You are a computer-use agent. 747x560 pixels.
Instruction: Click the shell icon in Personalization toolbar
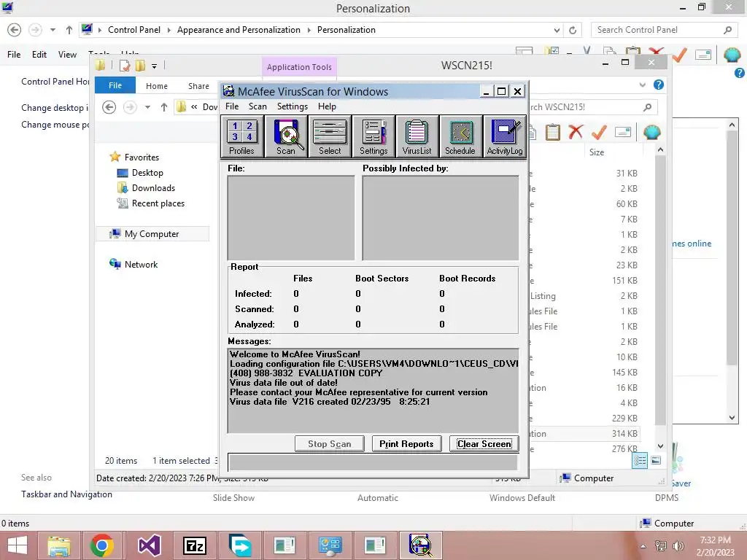(x=732, y=54)
